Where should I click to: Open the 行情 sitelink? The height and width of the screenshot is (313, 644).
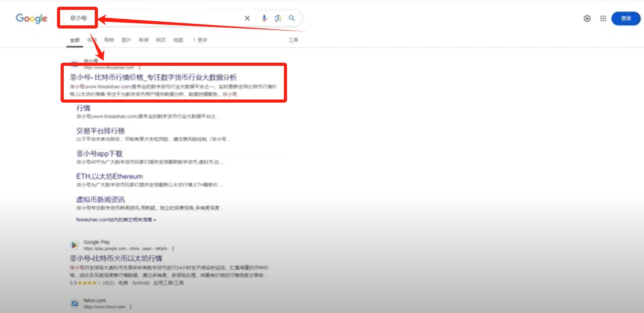click(x=83, y=108)
